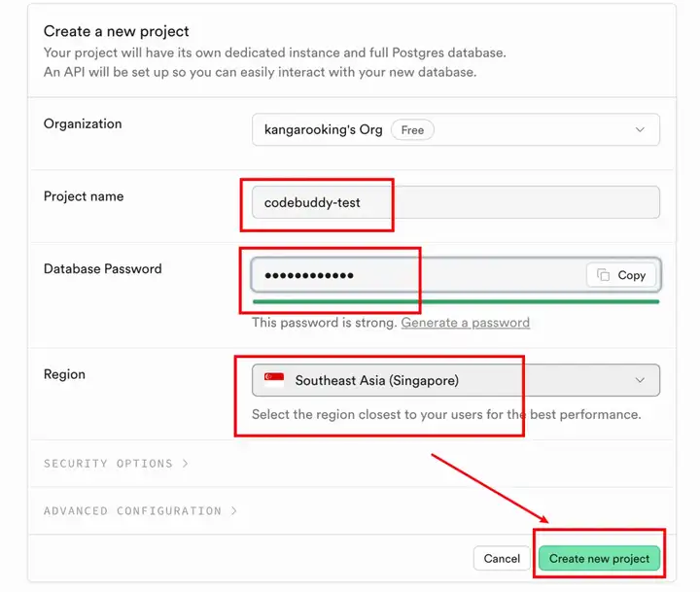Click the arrow beside Advanced Configuration
The width and height of the screenshot is (700, 592).
(x=234, y=510)
